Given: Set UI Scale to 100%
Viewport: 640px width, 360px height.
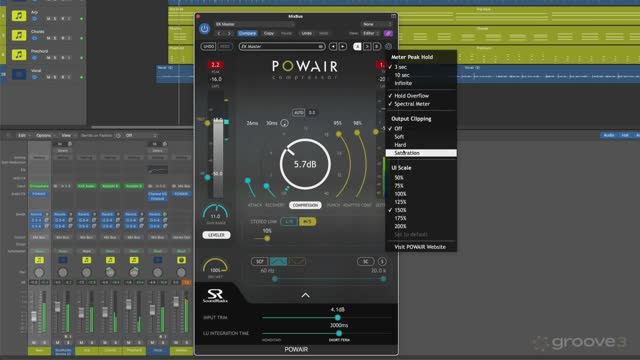Looking at the screenshot, I should click(x=400, y=194).
